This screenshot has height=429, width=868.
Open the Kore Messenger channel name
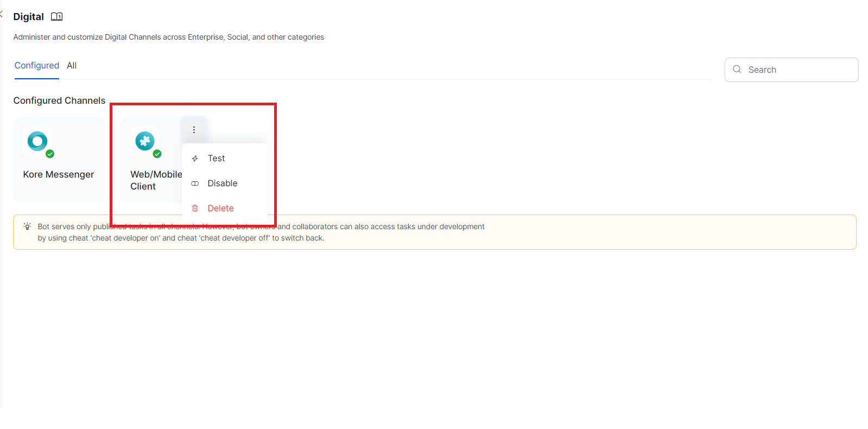coord(59,175)
